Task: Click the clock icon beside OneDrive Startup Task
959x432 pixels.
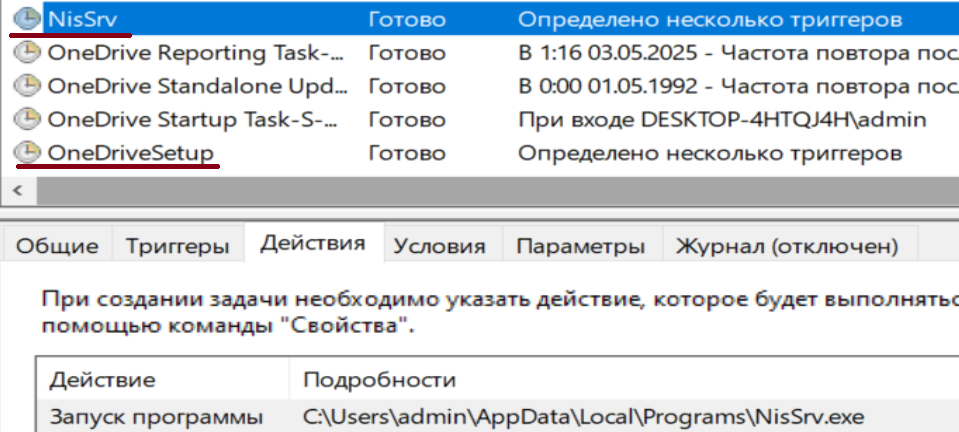Action: coord(27,118)
